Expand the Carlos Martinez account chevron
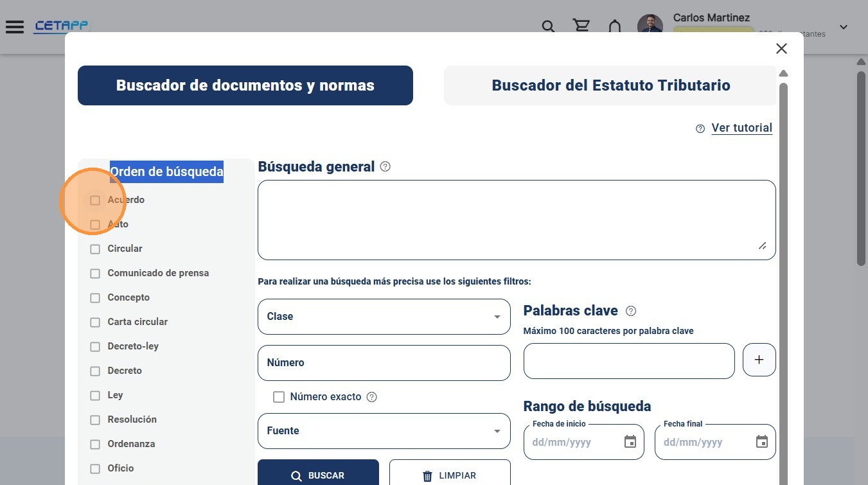The image size is (868, 485). [844, 27]
